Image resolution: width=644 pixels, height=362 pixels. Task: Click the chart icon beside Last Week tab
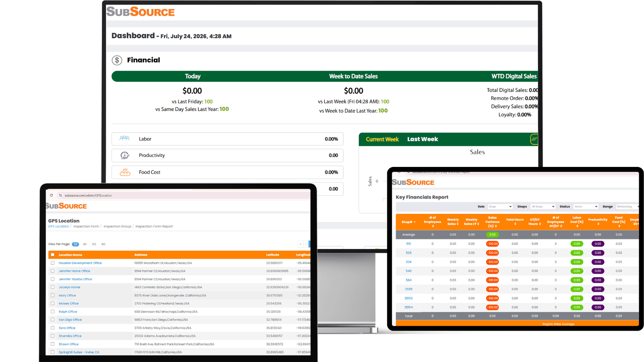534,139
